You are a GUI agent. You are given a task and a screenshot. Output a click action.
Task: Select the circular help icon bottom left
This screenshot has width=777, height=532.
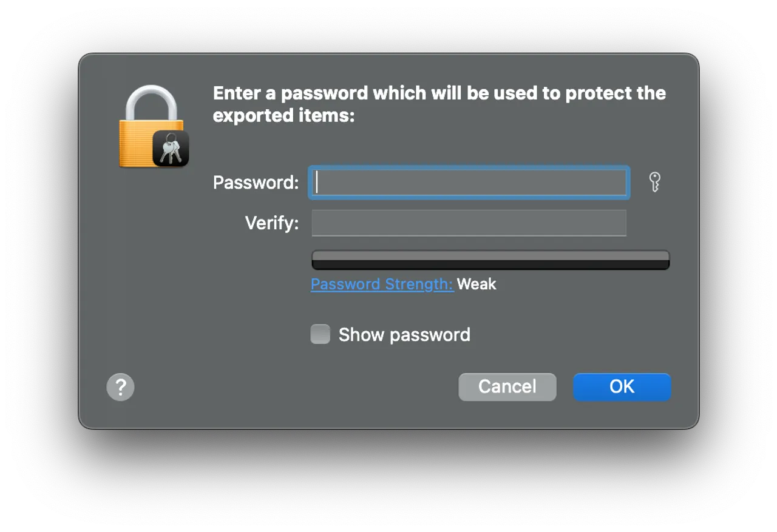tap(120, 386)
